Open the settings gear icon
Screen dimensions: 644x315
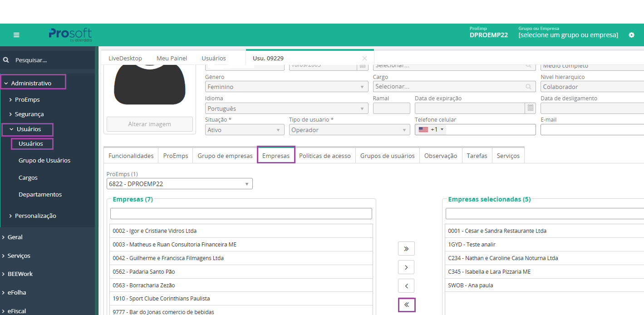(631, 35)
